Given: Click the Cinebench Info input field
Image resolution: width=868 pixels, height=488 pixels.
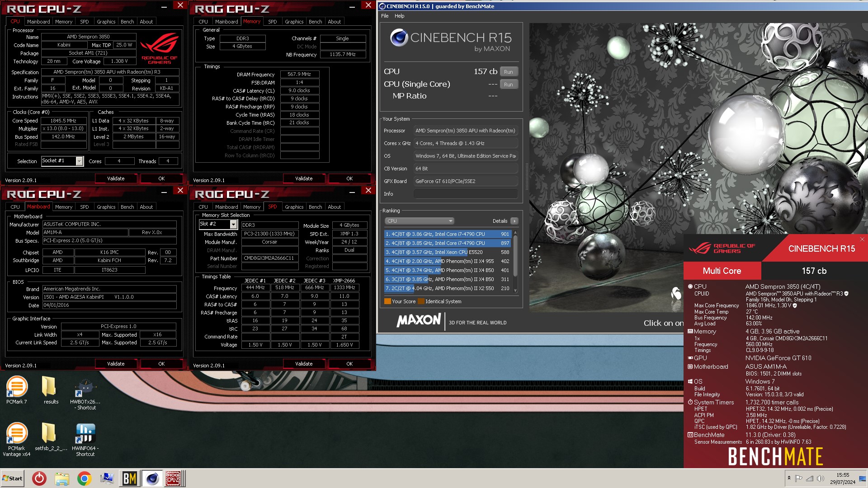Looking at the screenshot, I should (x=466, y=194).
